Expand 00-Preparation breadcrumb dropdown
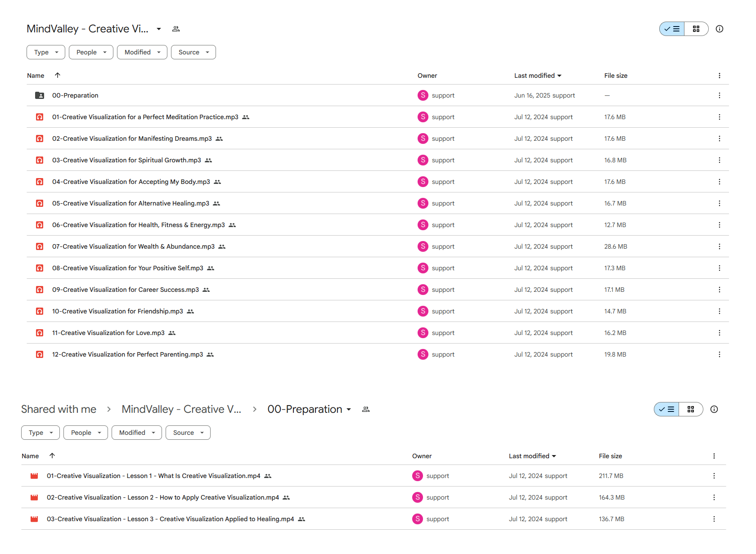This screenshot has width=756, height=554. (x=349, y=409)
